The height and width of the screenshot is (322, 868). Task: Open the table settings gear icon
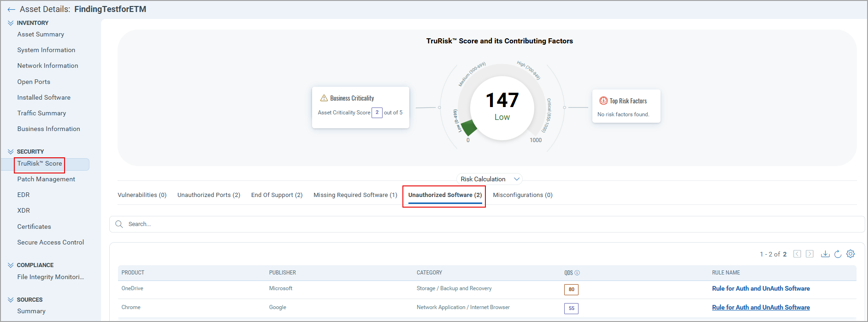click(x=850, y=254)
